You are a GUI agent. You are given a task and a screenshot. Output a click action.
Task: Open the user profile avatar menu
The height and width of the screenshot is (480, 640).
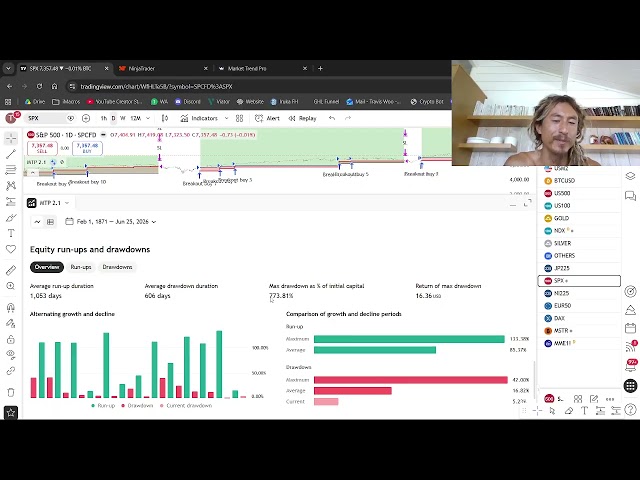(12, 118)
